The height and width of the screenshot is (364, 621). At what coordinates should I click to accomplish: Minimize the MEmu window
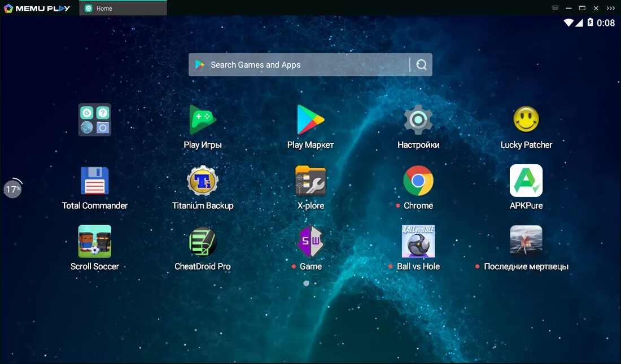point(568,8)
